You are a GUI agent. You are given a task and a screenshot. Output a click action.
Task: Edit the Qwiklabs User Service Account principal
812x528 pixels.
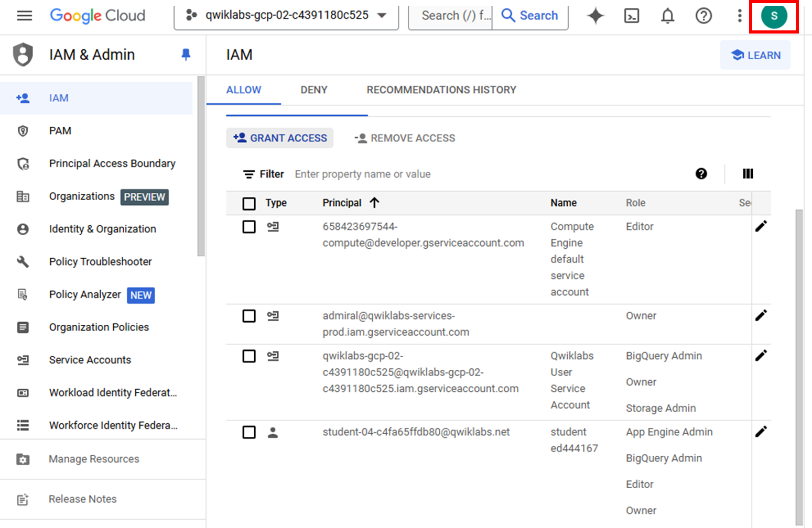761,356
